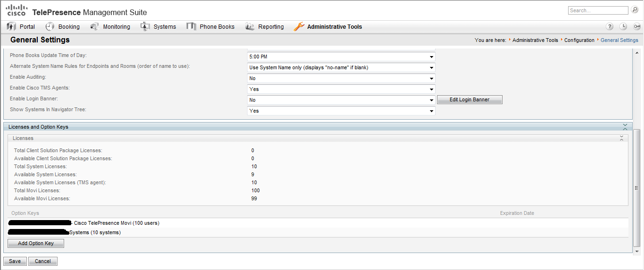Click the Cancel button
The height and width of the screenshot is (270, 644).
point(43,261)
